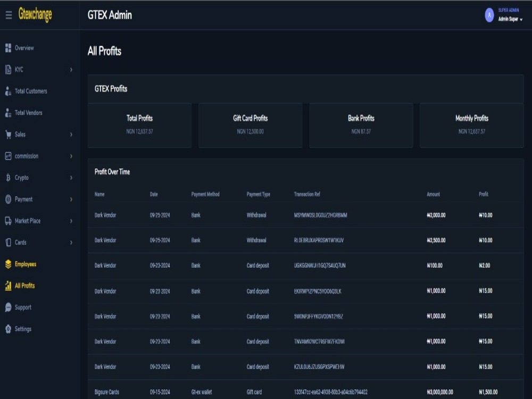Click the Amount column header
532x399 pixels.
tap(433, 194)
